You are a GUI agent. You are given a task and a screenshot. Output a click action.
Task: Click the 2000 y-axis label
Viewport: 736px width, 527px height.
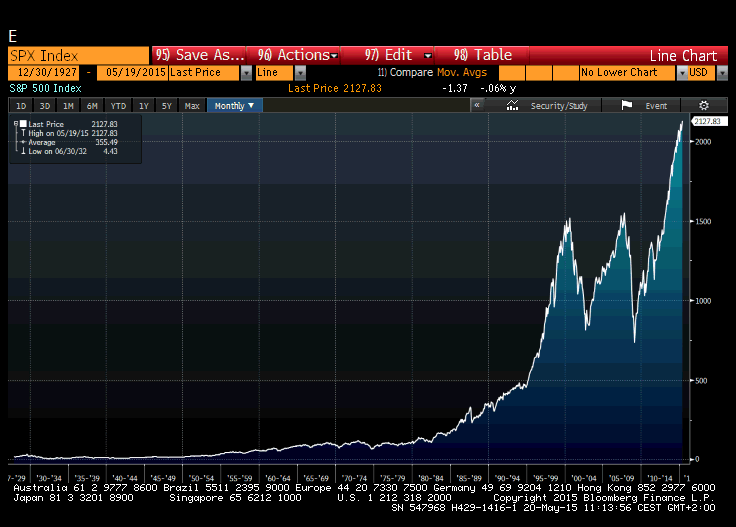703,142
